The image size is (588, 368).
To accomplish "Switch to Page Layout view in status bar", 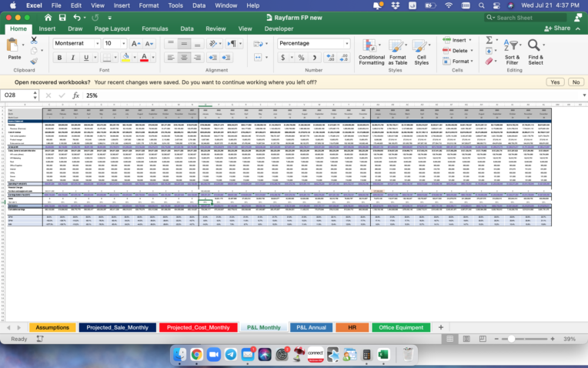I will pos(466,339).
